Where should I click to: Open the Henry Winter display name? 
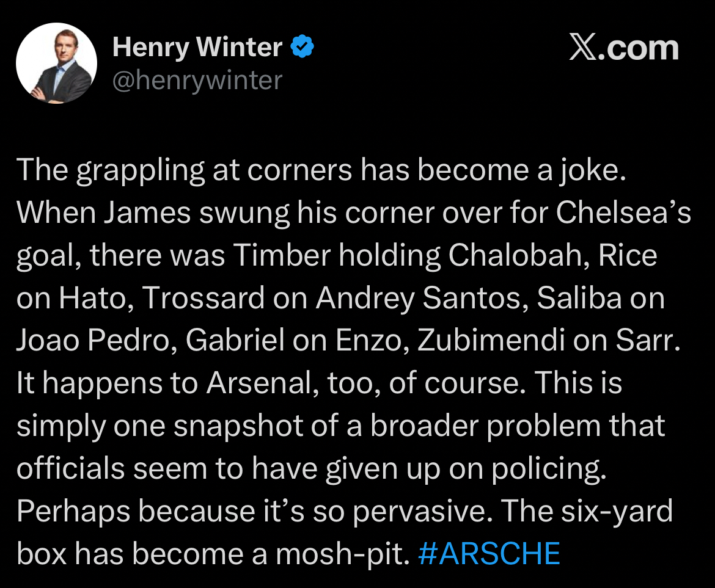click(x=197, y=48)
